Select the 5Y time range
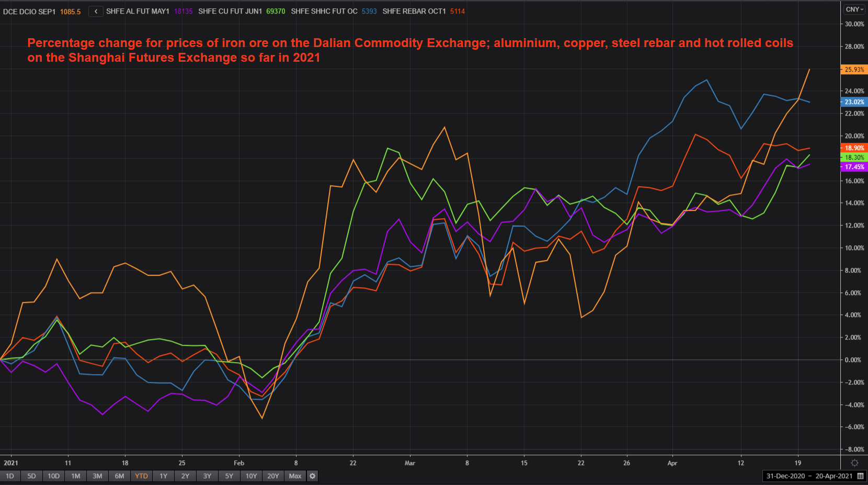 pyautogui.click(x=229, y=476)
